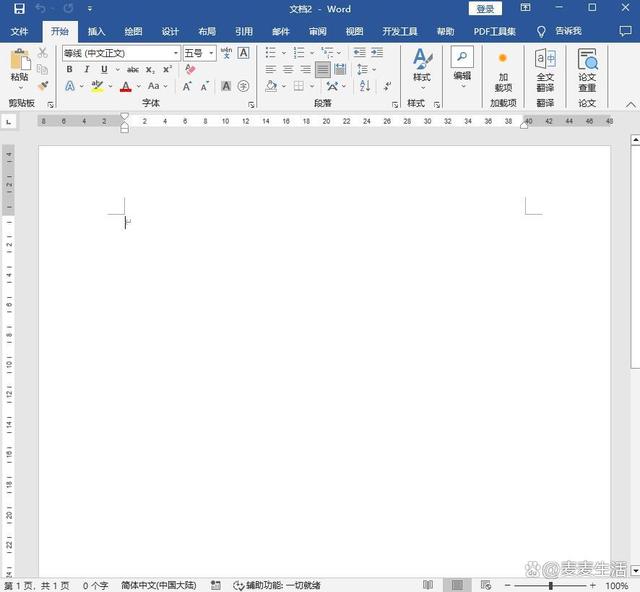Switch to print layout view in status bar
This screenshot has height=592, width=640.
click(x=457, y=585)
